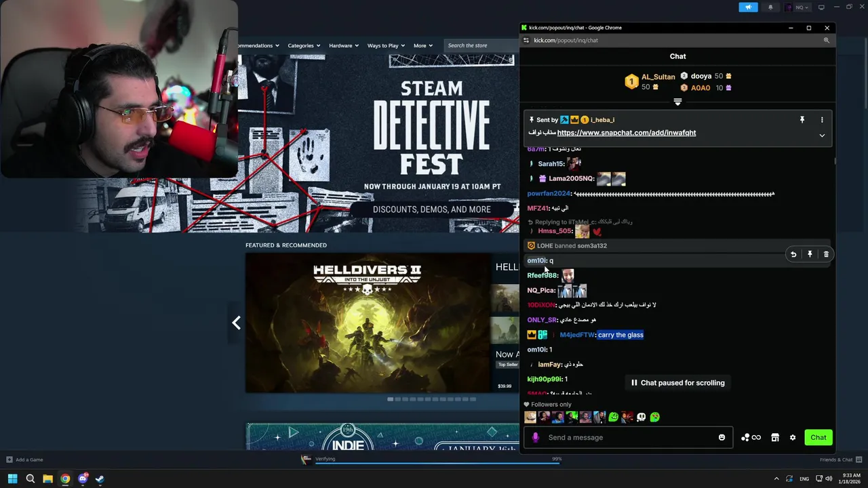Viewport: 868px width, 488px height.
Task: Click Steam store search field
Action: click(x=481, y=45)
